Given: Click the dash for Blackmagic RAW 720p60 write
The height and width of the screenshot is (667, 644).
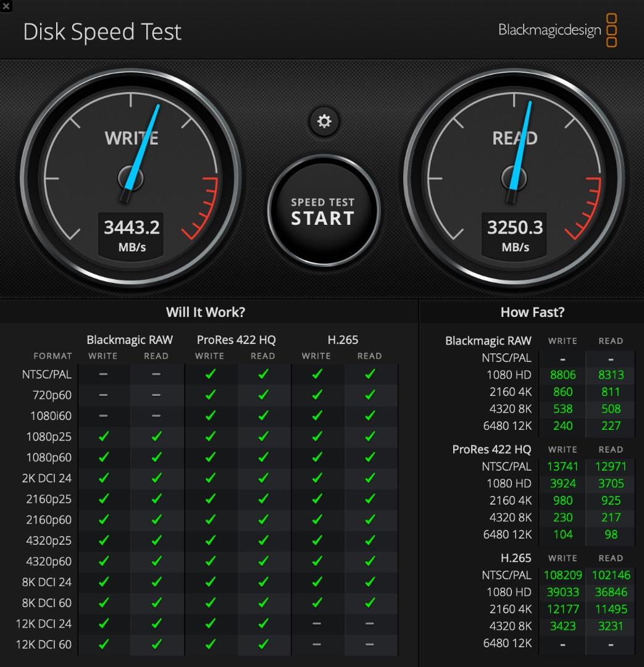Looking at the screenshot, I should (x=103, y=395).
